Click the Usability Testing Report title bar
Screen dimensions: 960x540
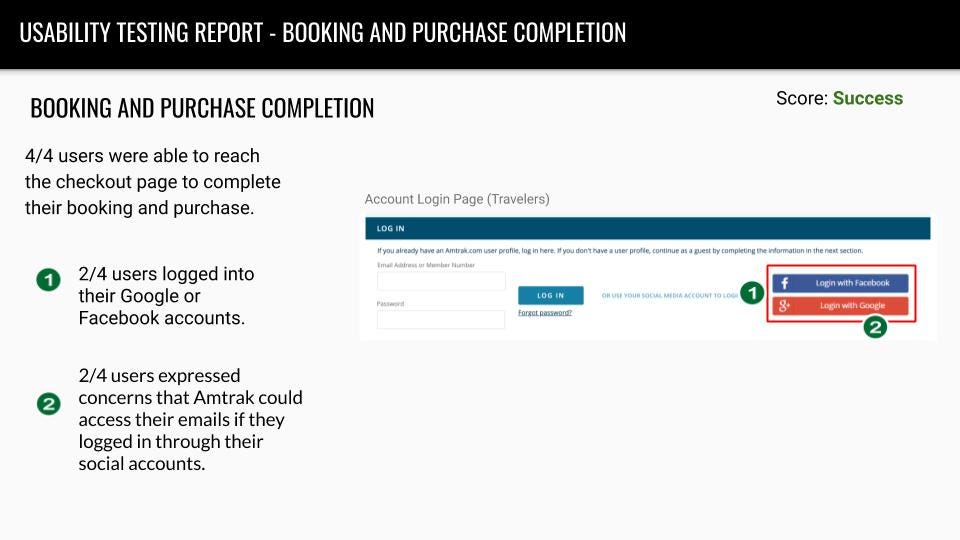[x=480, y=34]
